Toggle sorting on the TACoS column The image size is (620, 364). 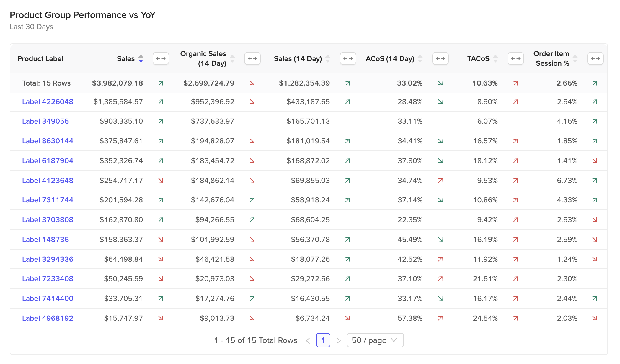tap(495, 58)
